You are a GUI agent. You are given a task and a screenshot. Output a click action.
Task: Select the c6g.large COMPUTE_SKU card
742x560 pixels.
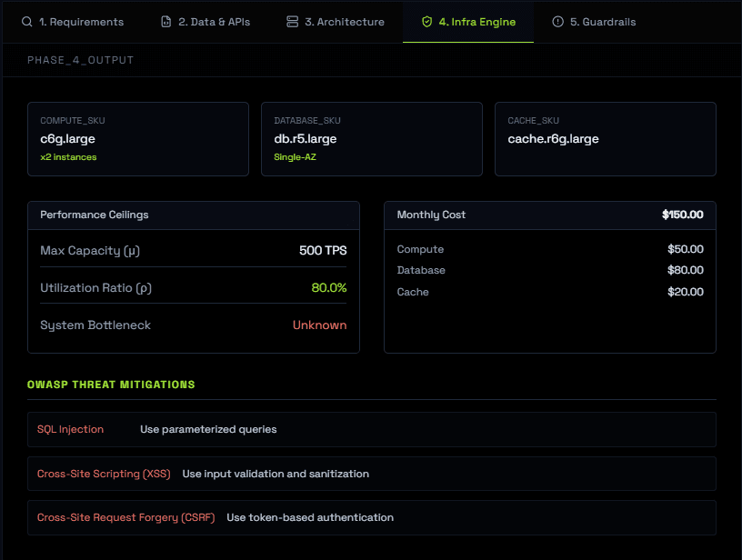click(x=137, y=138)
